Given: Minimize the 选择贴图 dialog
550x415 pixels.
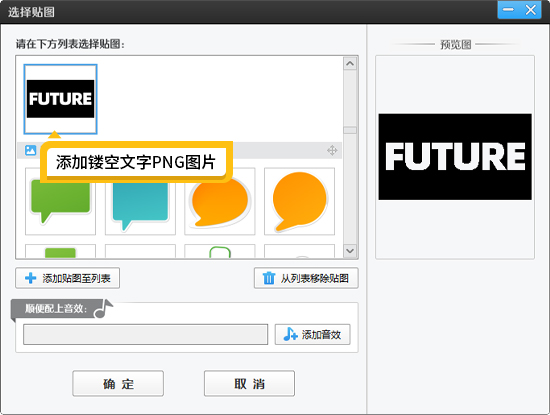Looking at the screenshot, I should [x=508, y=10].
